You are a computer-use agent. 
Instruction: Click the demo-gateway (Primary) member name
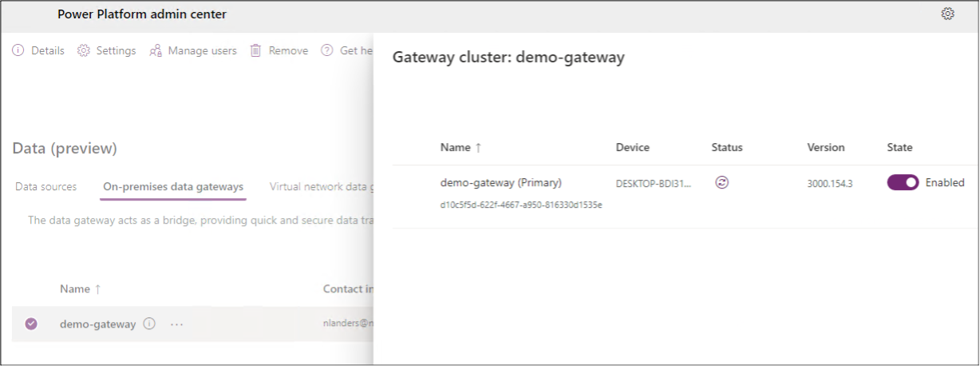(501, 182)
